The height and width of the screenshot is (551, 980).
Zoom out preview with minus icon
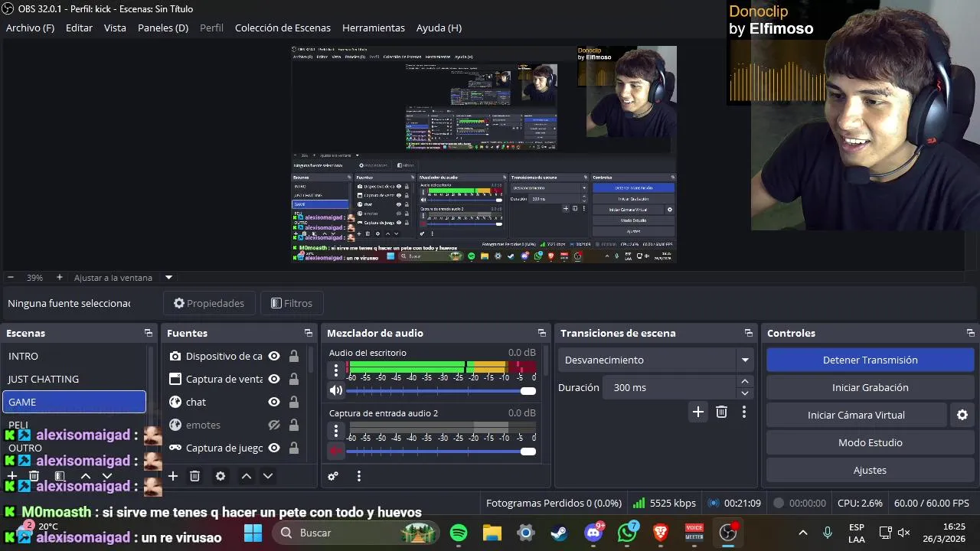(x=11, y=277)
